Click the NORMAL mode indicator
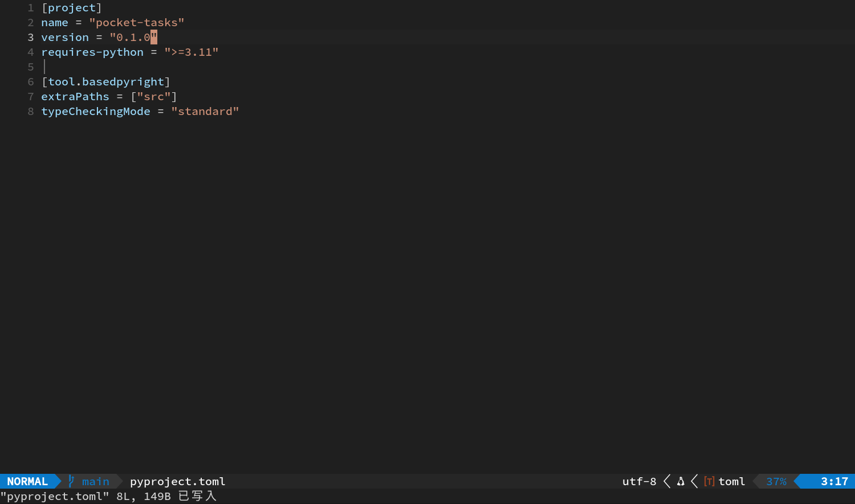 click(x=27, y=482)
